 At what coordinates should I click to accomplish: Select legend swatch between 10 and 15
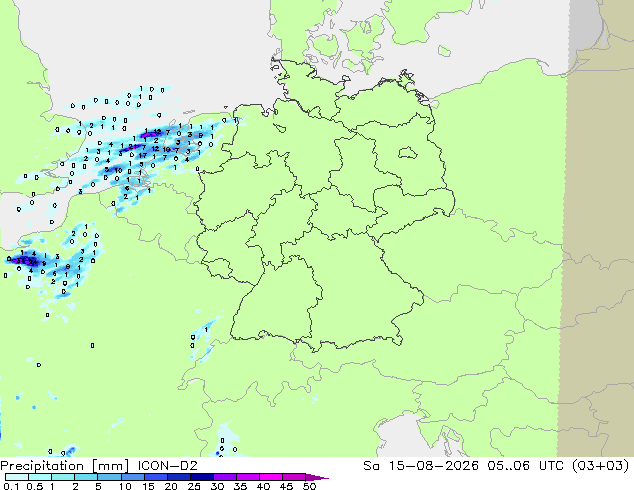point(132,477)
